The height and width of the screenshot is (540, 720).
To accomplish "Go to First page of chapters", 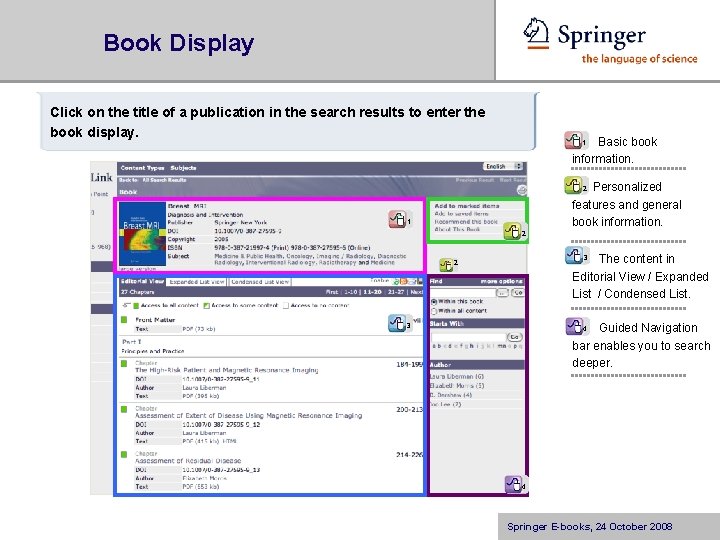I will click(x=332, y=292).
